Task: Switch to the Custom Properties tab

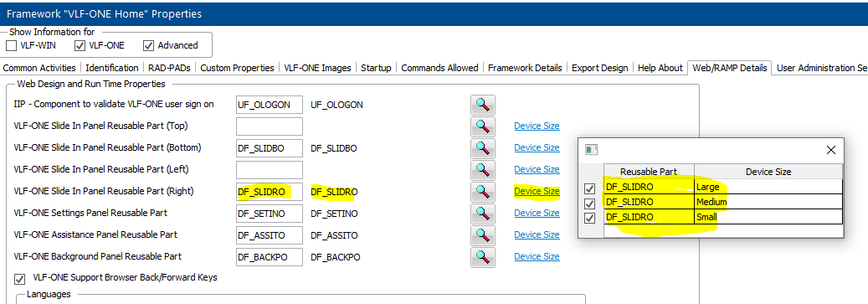Action: click(237, 68)
